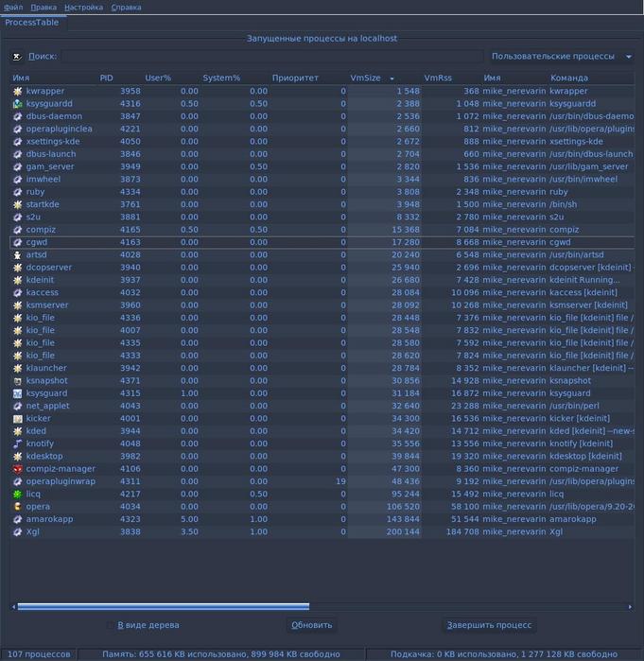Image resolution: width=644 pixels, height=661 pixels.
Task: Select the gam_server process row
Action: (322, 167)
